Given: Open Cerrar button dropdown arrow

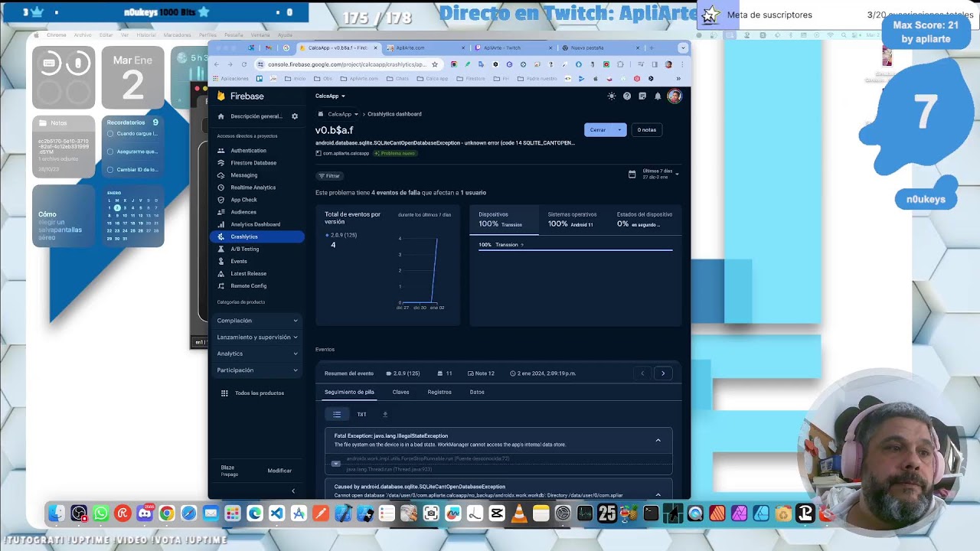Looking at the screenshot, I should [619, 130].
